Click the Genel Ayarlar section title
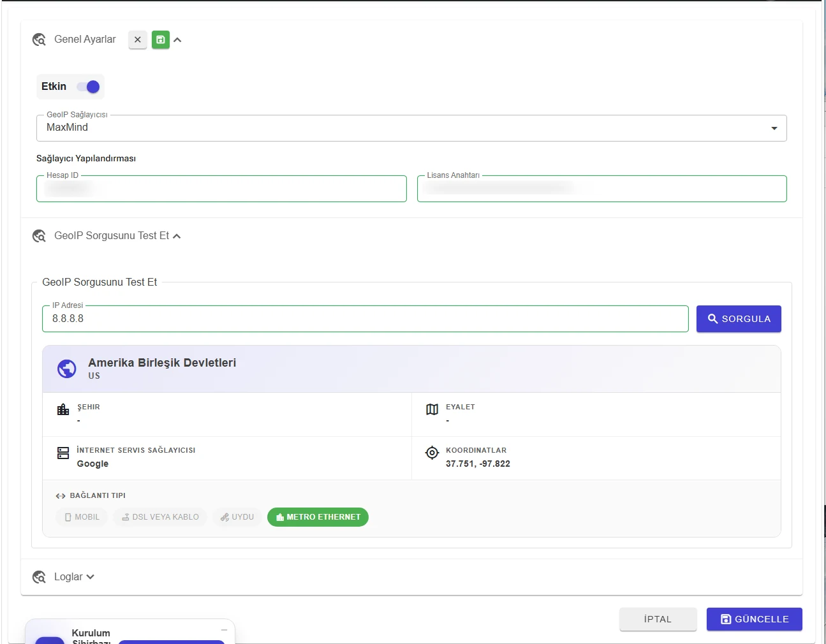Viewport: 826px width, 644px height. [x=85, y=40]
